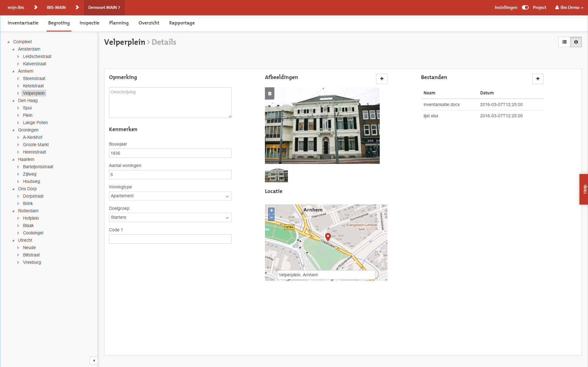Select Kalverstraat in the tree
The image size is (588, 367).
point(35,64)
